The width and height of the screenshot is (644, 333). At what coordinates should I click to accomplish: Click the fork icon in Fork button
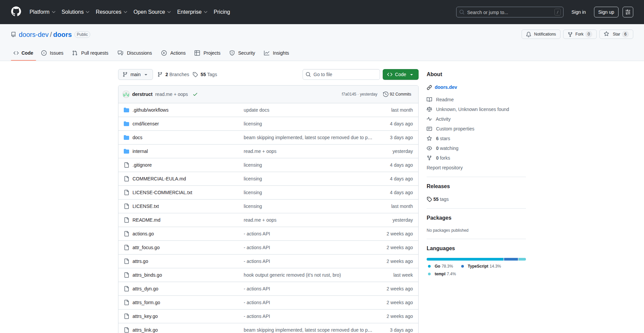[x=570, y=34]
